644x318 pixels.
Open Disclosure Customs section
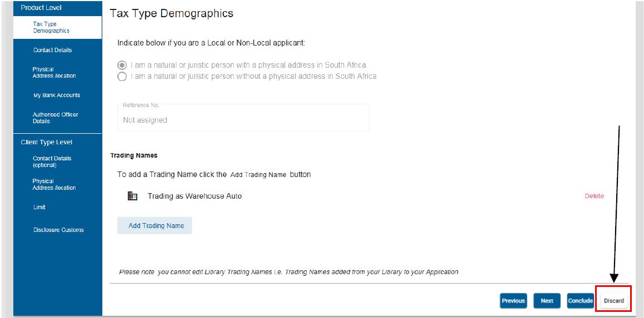click(57, 230)
